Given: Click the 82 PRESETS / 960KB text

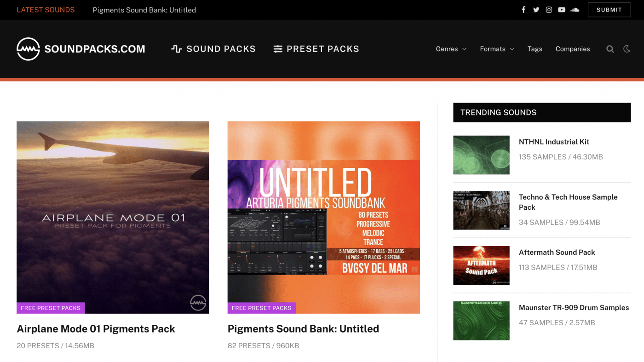Looking at the screenshot, I should click(x=263, y=345).
